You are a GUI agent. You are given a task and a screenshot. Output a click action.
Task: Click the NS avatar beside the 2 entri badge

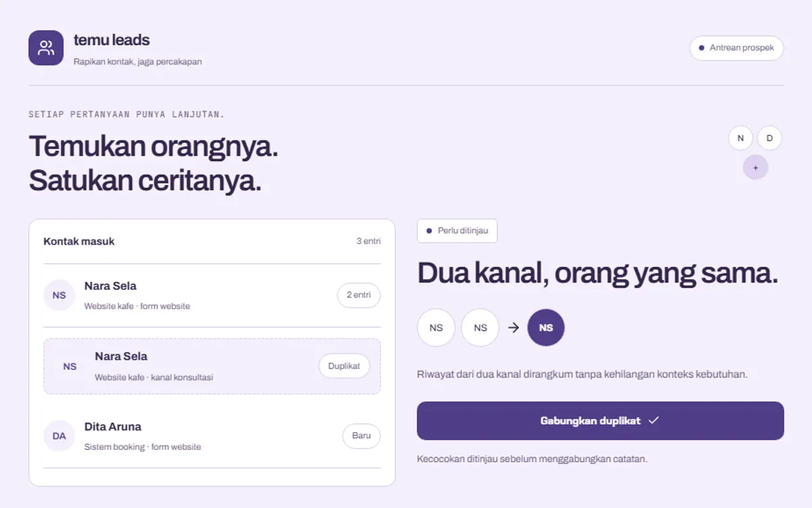tap(60, 295)
